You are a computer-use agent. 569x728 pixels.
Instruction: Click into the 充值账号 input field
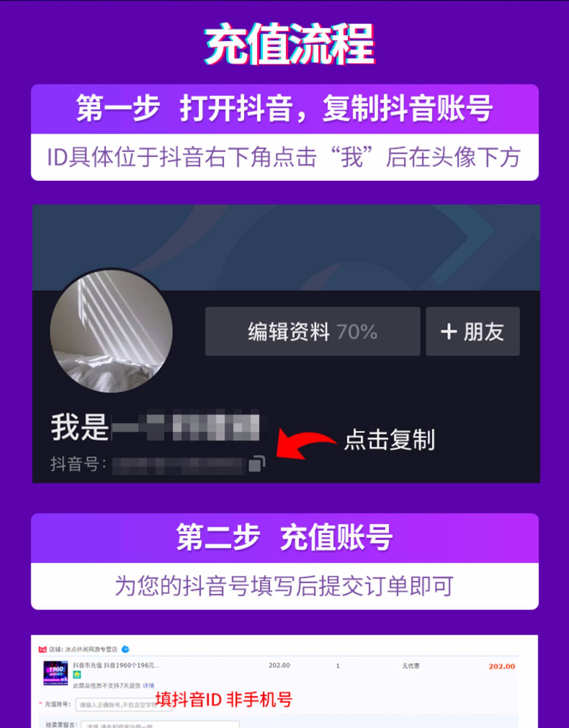[x=123, y=705]
